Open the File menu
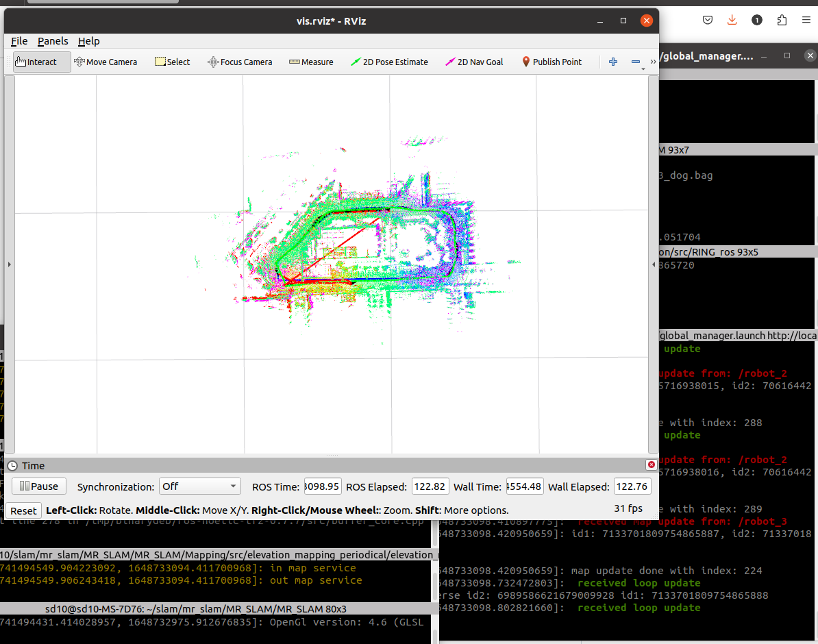The width and height of the screenshot is (818, 644). coord(19,40)
